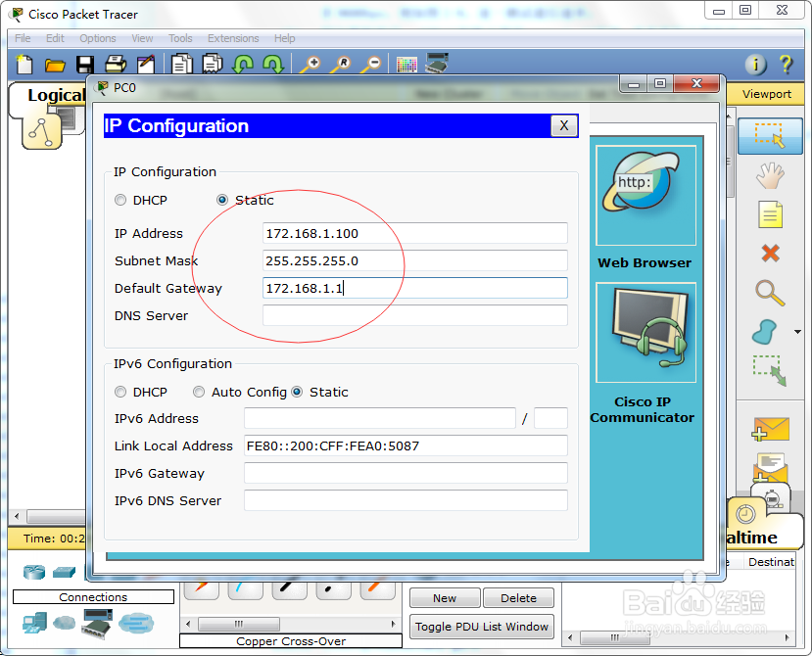
Task: Click in the IPv6 Gateway field
Action: point(406,473)
